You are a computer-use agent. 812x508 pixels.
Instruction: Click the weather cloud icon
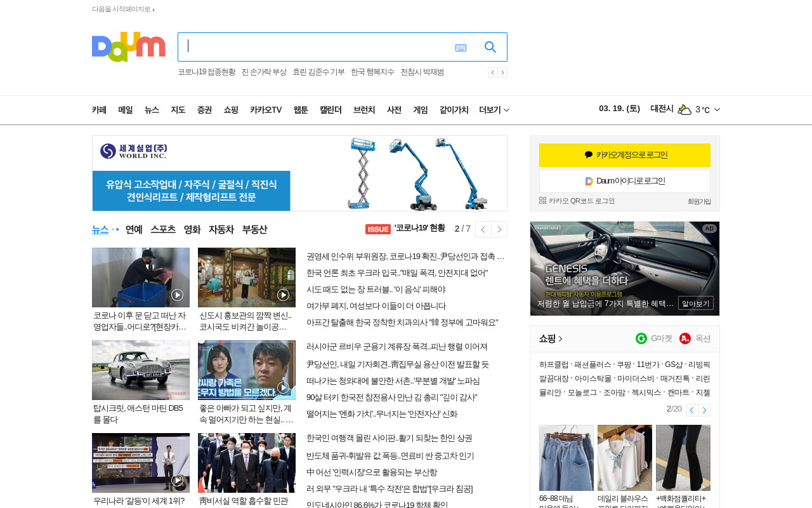pos(684,109)
